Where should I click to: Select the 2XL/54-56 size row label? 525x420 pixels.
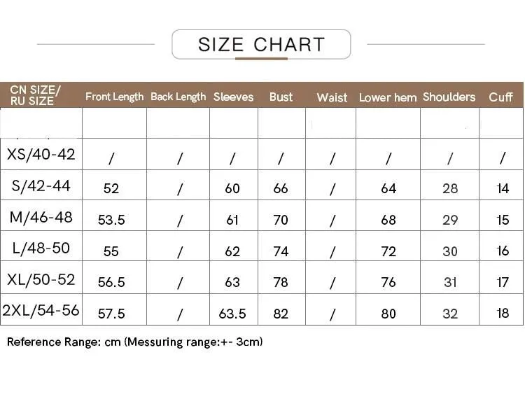pos(41,310)
